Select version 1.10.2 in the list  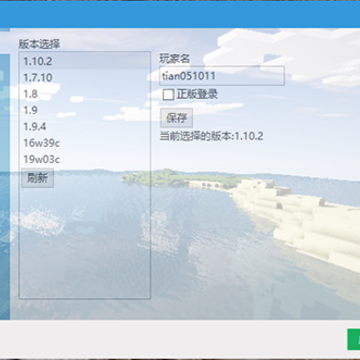pyautogui.click(x=85, y=61)
